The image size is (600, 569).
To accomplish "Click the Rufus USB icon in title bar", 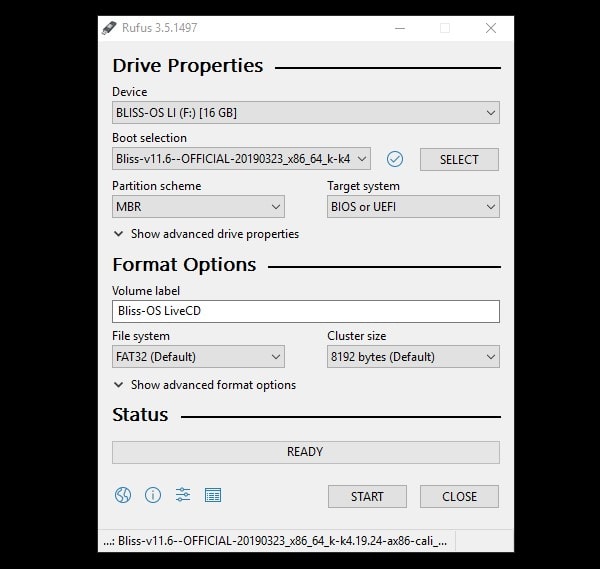I will tap(109, 28).
